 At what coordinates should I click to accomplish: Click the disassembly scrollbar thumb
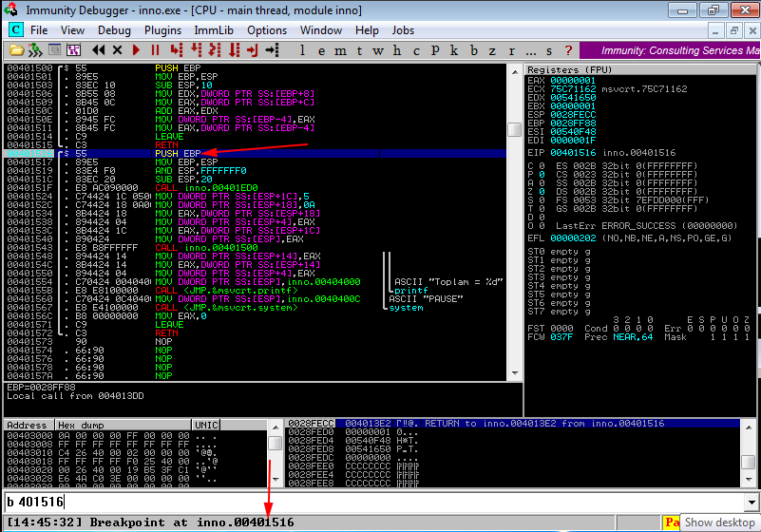coord(514,129)
